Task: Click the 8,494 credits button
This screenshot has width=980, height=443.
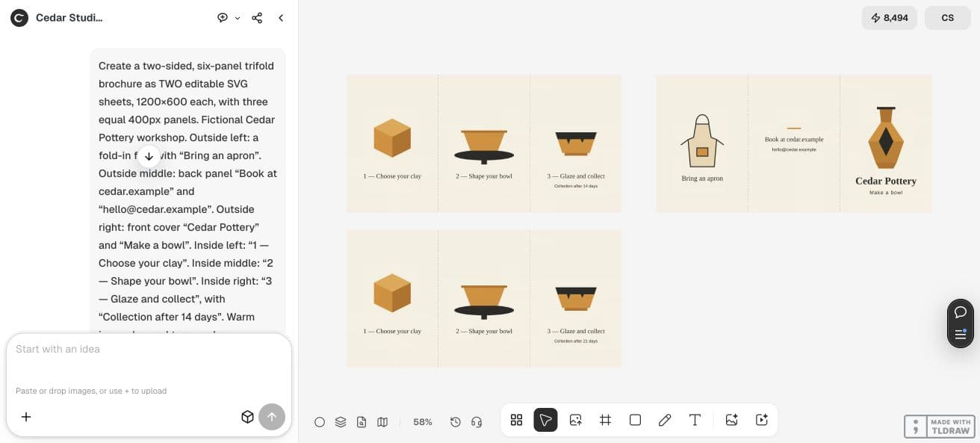Action: click(x=890, y=18)
